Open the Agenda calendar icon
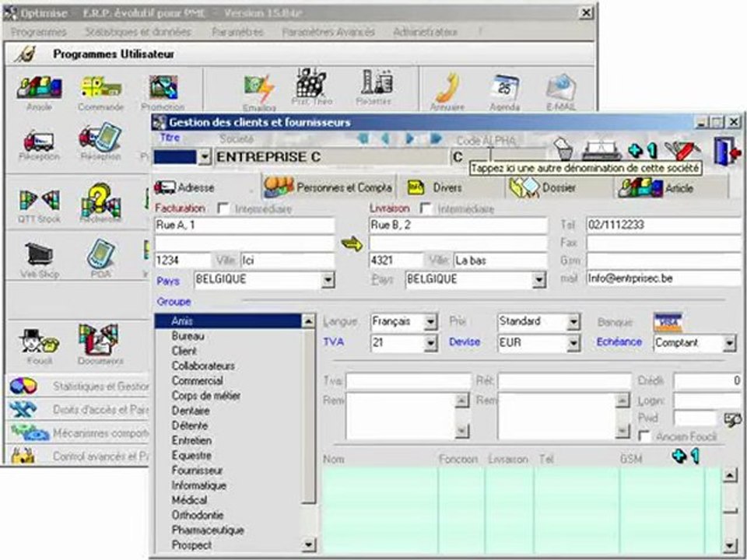 pyautogui.click(x=504, y=88)
